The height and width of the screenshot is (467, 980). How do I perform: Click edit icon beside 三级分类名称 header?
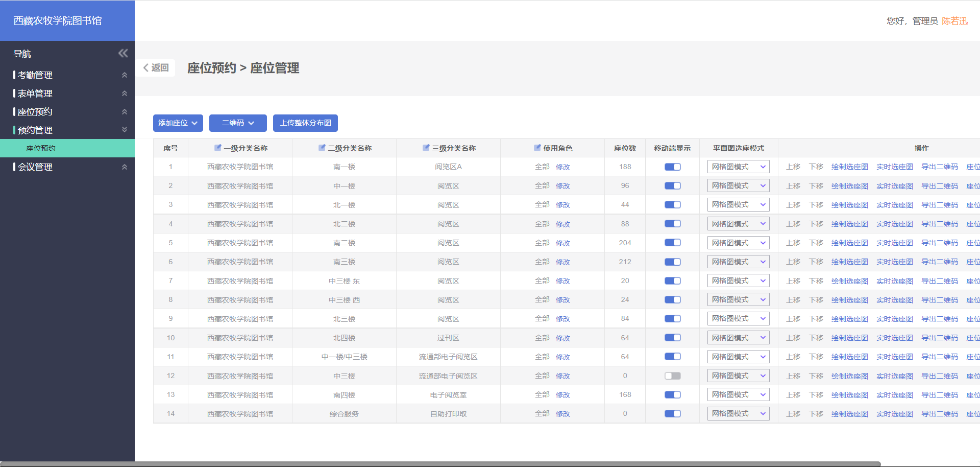pyautogui.click(x=426, y=148)
